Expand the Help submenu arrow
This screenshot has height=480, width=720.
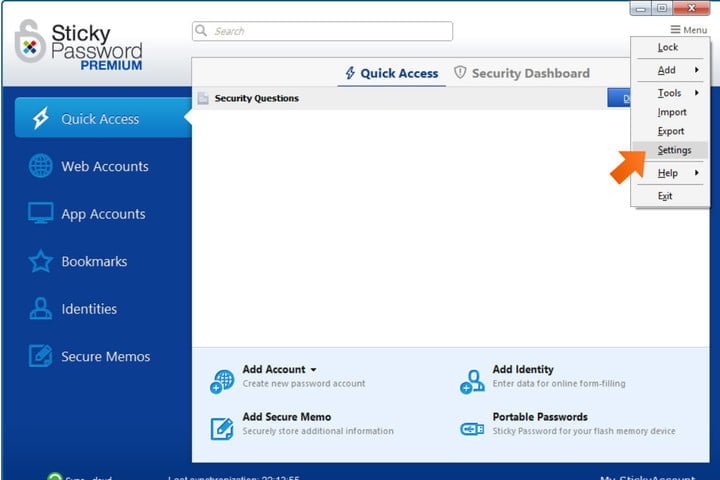(x=697, y=173)
